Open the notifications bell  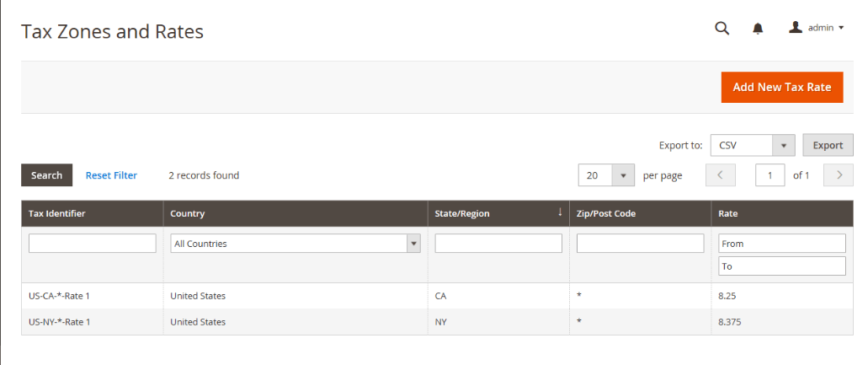click(758, 28)
